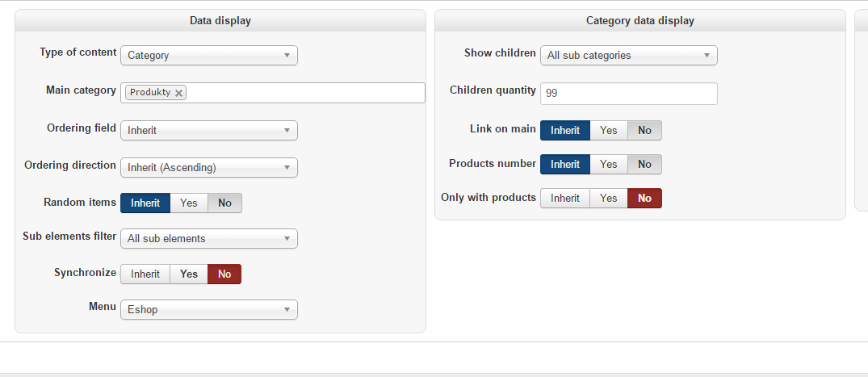Open the Ordering direction dropdown
The image size is (868, 377).
pos(208,168)
